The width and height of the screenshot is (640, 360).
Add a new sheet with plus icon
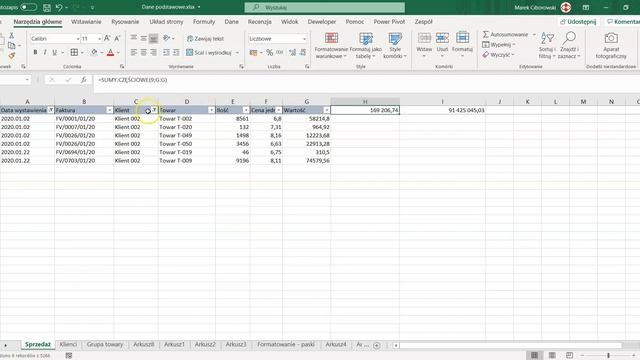[x=377, y=345]
